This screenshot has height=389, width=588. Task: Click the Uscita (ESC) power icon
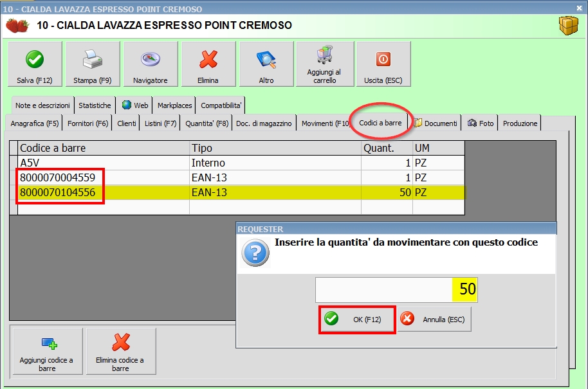[x=383, y=59]
